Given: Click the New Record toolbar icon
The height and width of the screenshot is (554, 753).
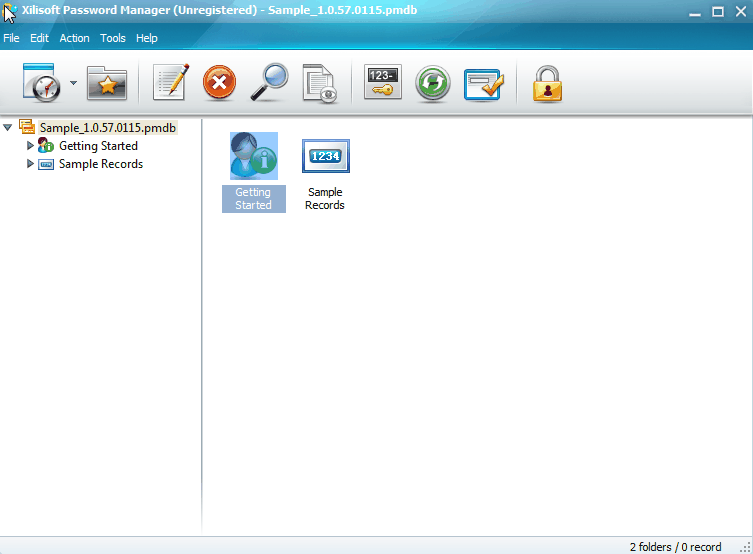Looking at the screenshot, I should click(x=41, y=83).
